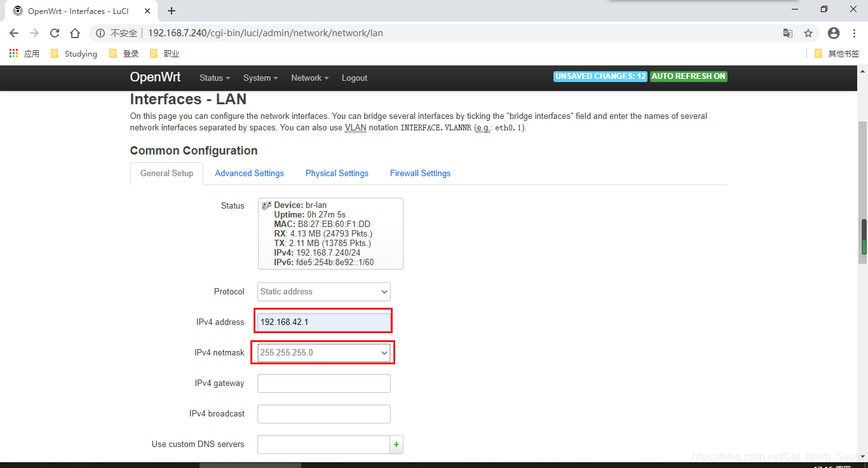Open the 登录 bookmark folder

coord(124,53)
